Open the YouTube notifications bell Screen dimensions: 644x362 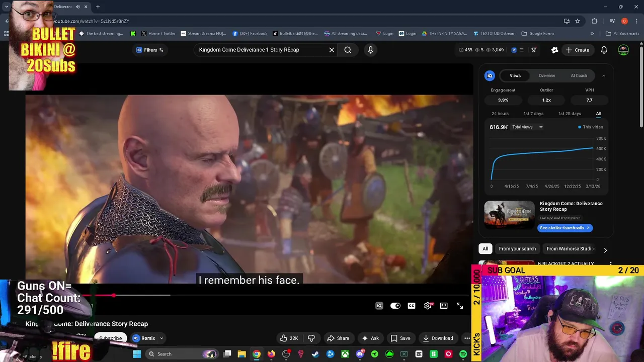604,50
